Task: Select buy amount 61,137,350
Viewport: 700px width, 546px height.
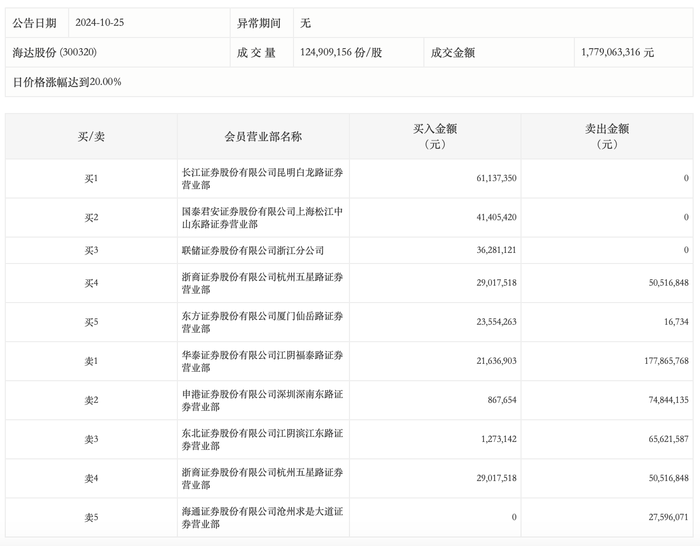Action: coord(496,178)
